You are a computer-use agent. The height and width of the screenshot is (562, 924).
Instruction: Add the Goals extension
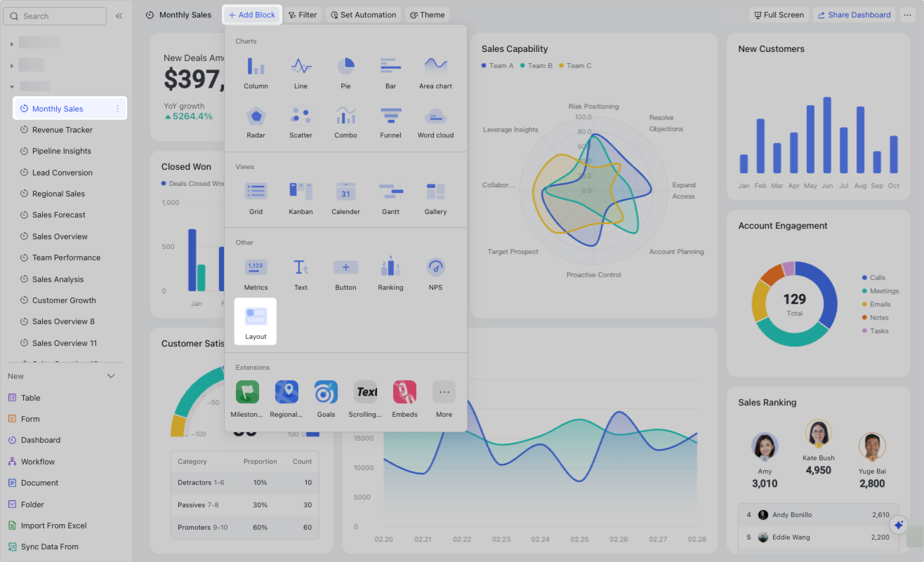click(326, 399)
